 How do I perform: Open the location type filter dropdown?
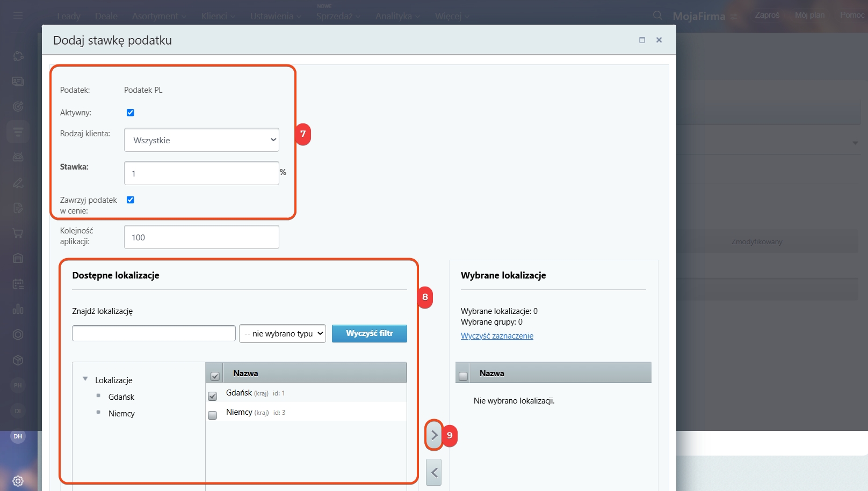283,333
